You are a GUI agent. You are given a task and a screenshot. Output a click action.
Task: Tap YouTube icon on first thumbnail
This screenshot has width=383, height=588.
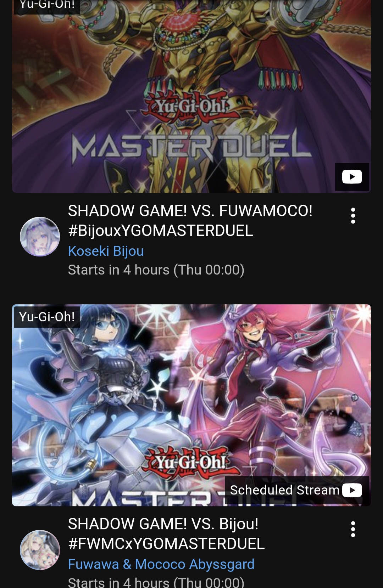352,177
